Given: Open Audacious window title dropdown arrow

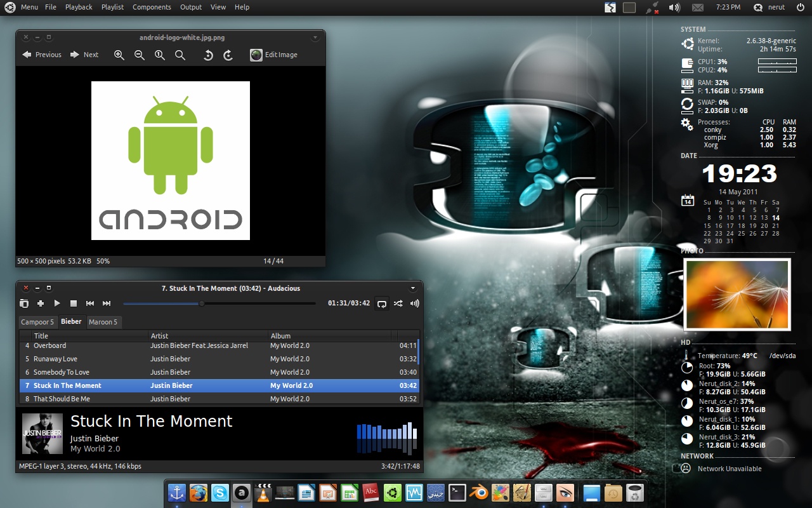Looking at the screenshot, I should (x=413, y=288).
